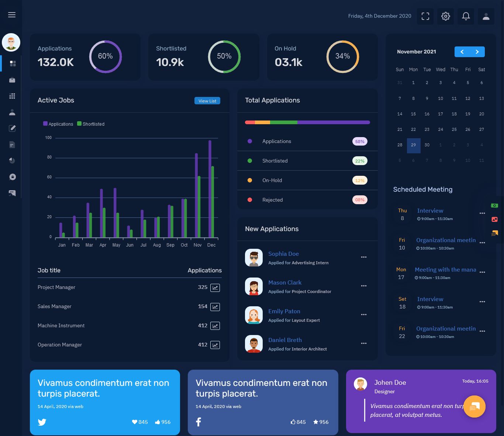This screenshot has width=504, height=436.
Task: Open the pencil edit icon in sidebar
Action: point(12,128)
